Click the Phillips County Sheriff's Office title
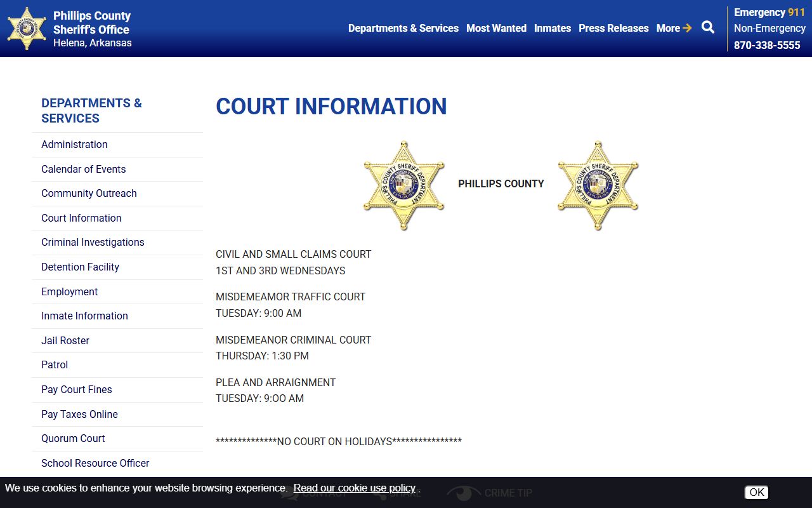 click(92, 23)
